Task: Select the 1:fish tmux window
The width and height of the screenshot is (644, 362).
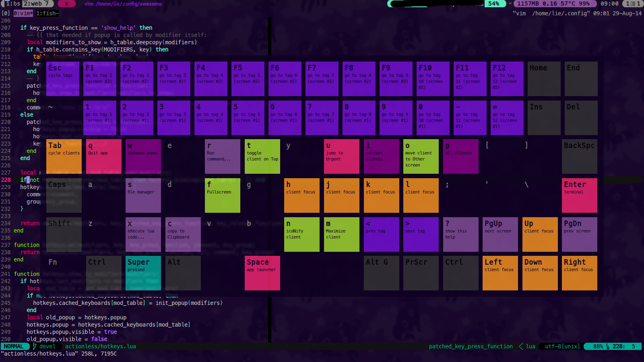Action: pyautogui.click(x=47, y=13)
